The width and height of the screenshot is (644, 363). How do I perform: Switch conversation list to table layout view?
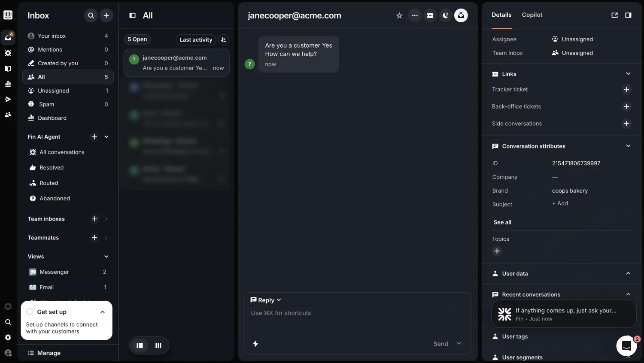pyautogui.click(x=158, y=345)
